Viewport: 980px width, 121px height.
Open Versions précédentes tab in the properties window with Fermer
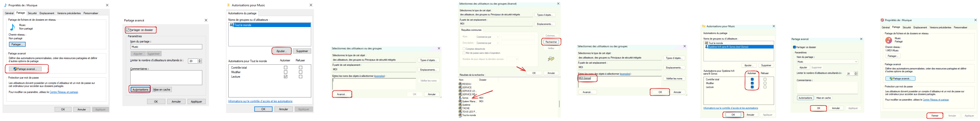(x=940, y=27)
